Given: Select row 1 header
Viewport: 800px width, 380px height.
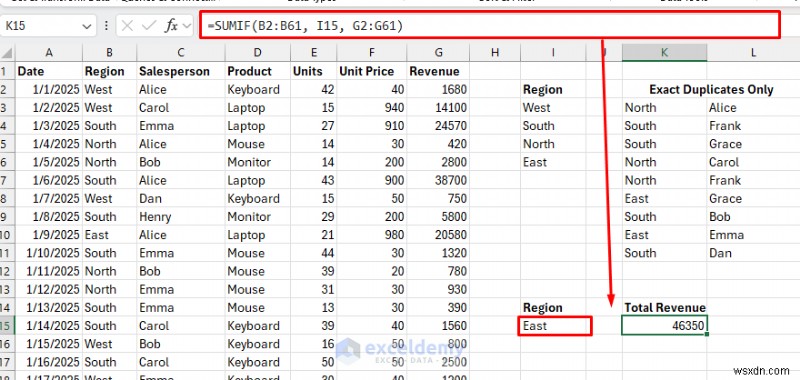Looking at the screenshot, I should 7,71.
